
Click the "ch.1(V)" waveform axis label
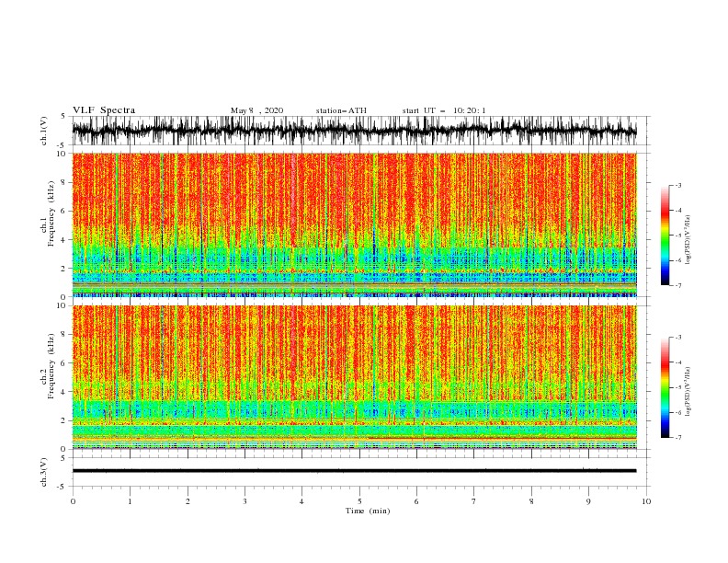44,131
